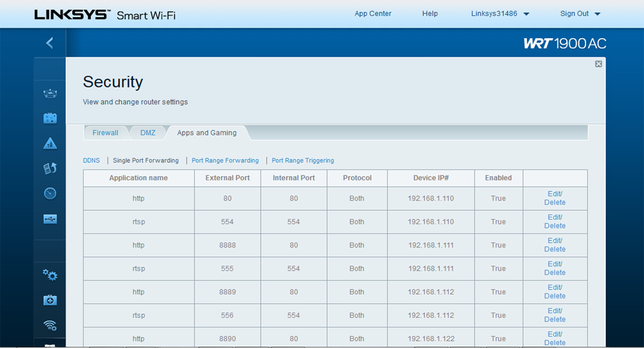Delete the http port 80 rule
The width and height of the screenshot is (644, 348).
(x=554, y=202)
